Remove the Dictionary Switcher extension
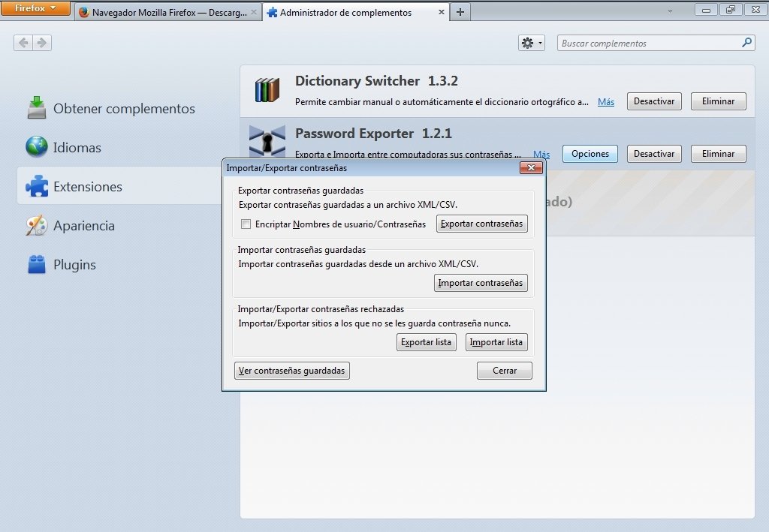Screen dimensions: 769x532 click(719, 101)
